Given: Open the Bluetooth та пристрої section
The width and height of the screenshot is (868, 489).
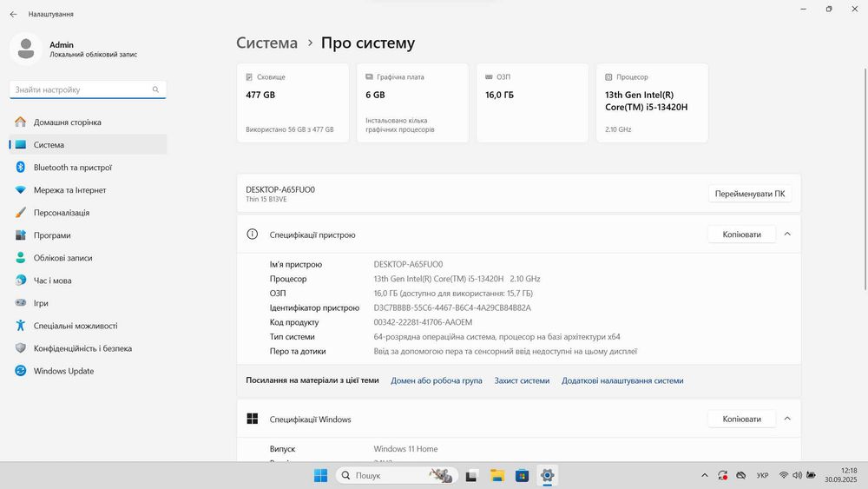Looking at the screenshot, I should pyautogui.click(x=72, y=168).
